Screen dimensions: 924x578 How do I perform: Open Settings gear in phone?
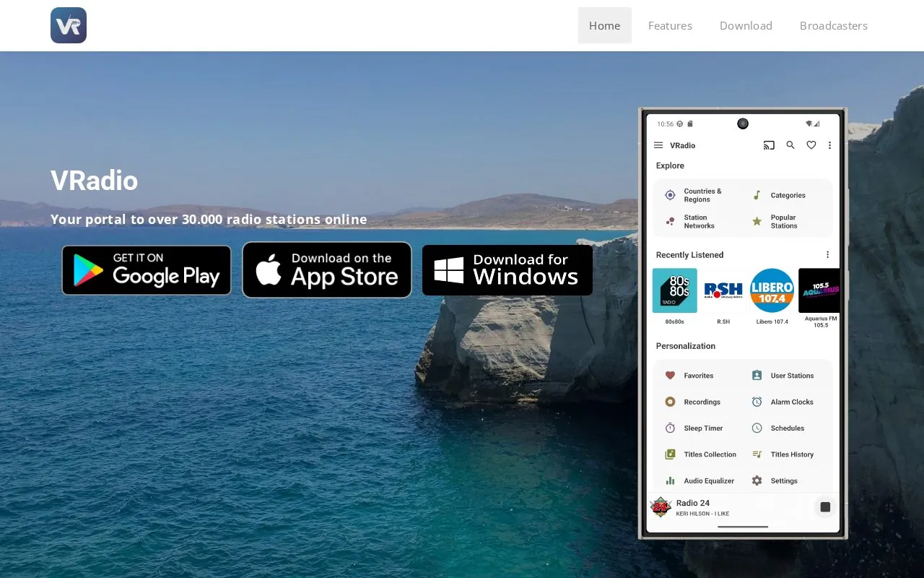tap(757, 480)
